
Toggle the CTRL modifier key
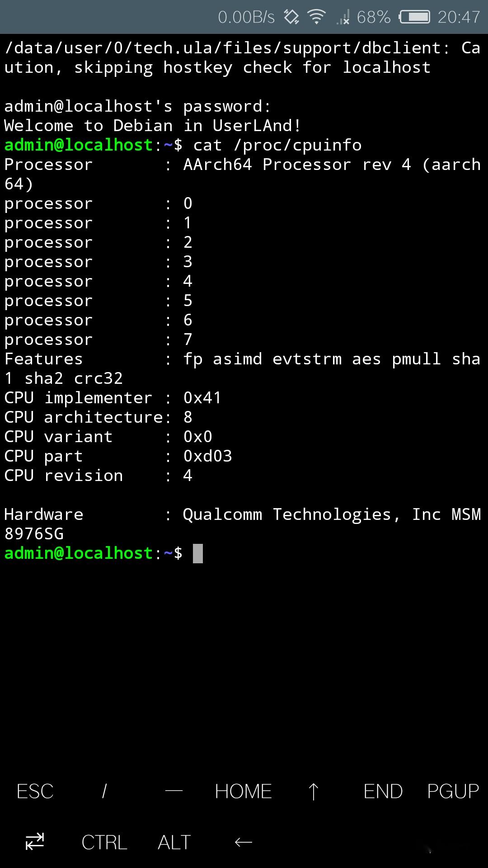[x=104, y=842]
